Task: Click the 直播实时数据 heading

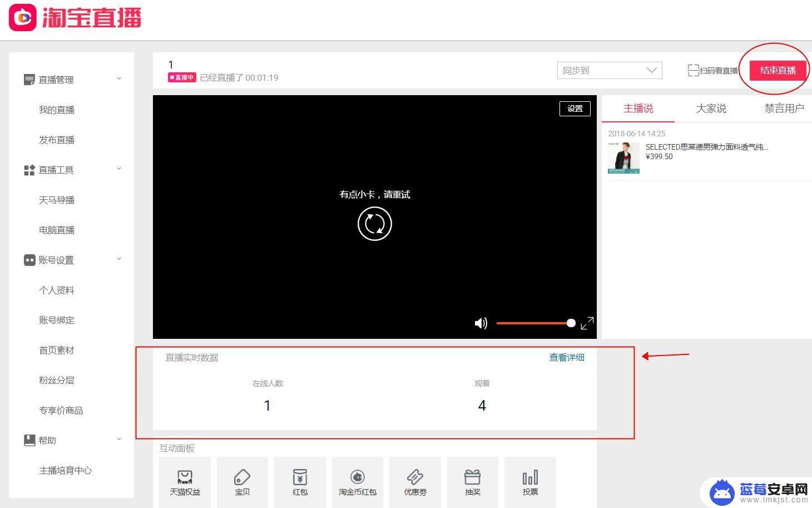Action: 192,358
